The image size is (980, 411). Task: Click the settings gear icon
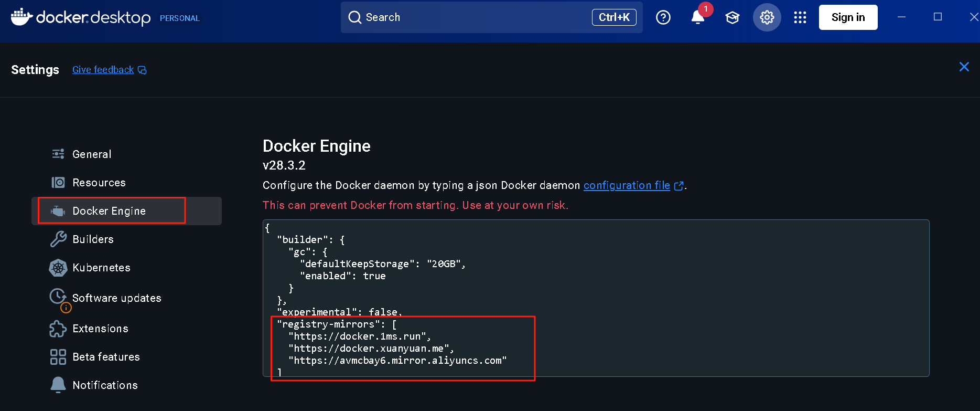point(767,17)
